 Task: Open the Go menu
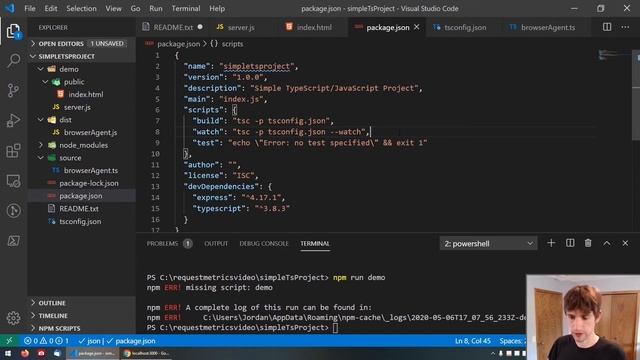tap(135, 8)
